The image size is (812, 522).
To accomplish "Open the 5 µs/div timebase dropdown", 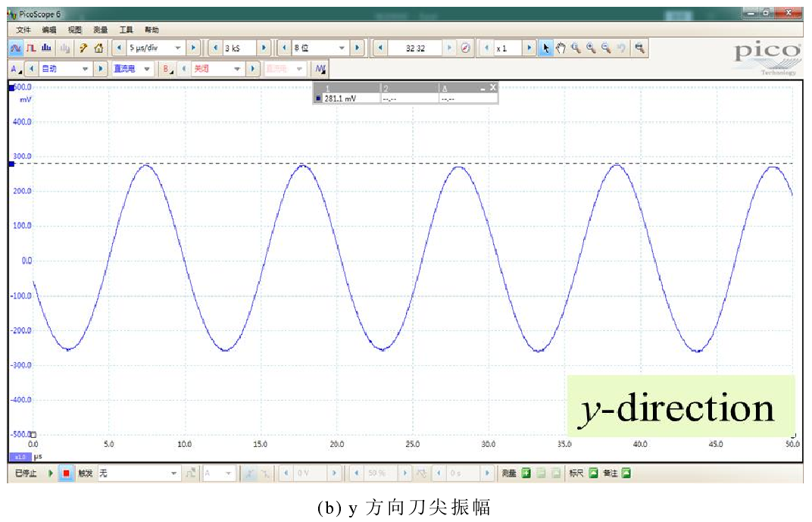I will tap(179, 48).
